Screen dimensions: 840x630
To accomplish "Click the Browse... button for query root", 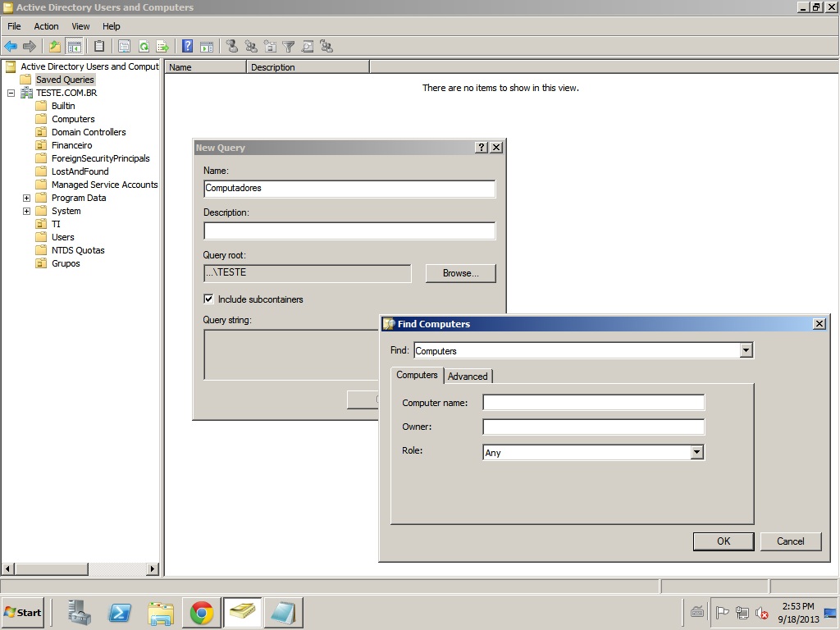I will pos(461,272).
